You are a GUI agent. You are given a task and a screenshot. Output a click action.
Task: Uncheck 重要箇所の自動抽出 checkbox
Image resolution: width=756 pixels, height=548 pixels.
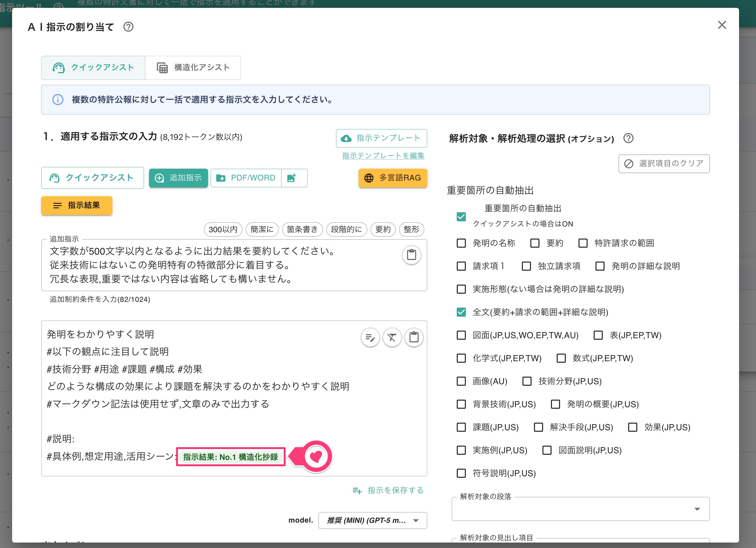pos(461,216)
